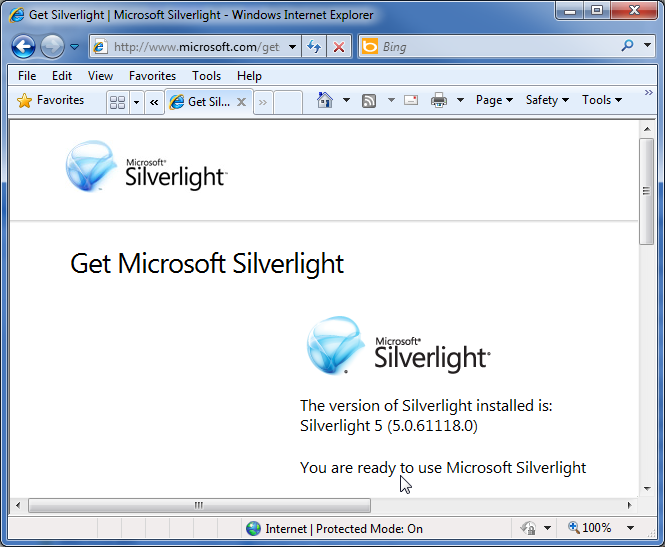This screenshot has height=547, width=665.
Task: Expand the privacy status dropdown arrow
Action: click(547, 528)
